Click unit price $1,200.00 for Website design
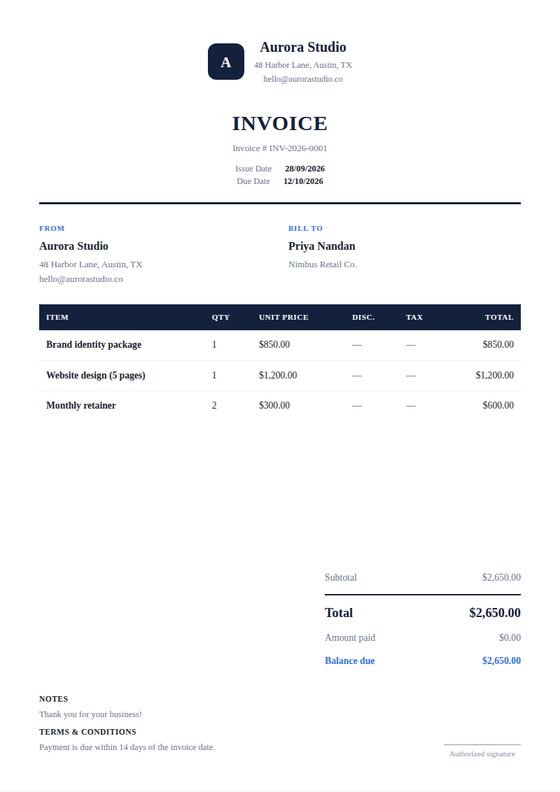This screenshot has width=560, height=792. (278, 375)
